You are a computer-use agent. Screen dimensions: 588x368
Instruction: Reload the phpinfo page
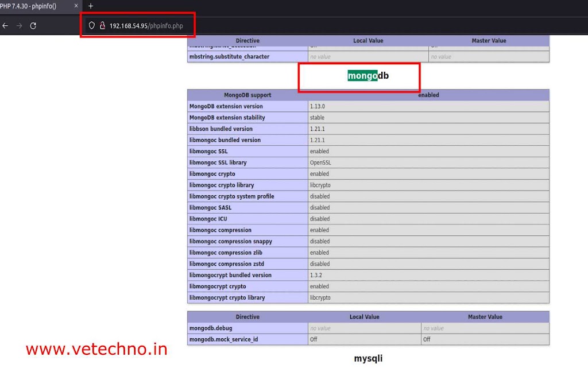[x=33, y=26]
